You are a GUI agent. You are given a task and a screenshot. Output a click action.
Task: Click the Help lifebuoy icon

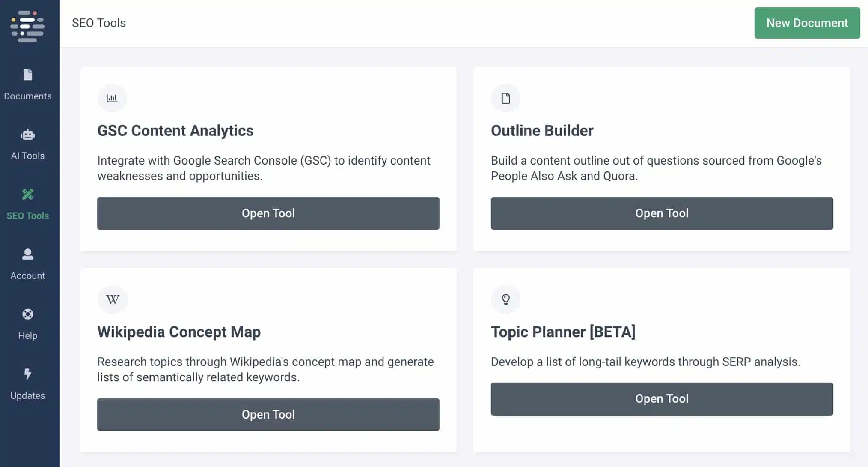click(28, 314)
